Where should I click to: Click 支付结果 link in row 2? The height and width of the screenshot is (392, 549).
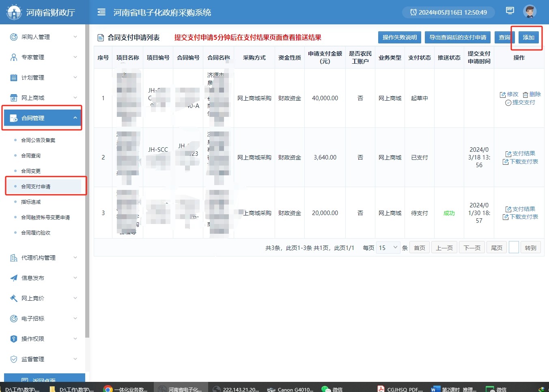tap(520, 153)
